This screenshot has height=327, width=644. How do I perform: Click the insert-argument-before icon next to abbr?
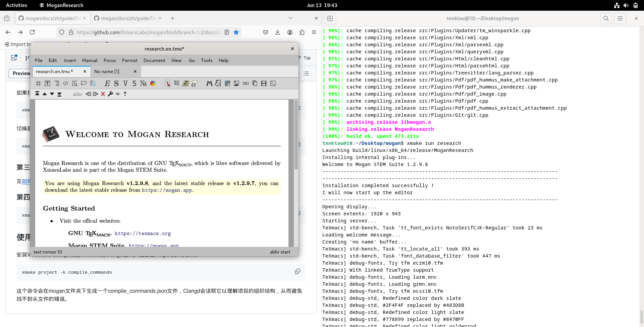click(88, 94)
